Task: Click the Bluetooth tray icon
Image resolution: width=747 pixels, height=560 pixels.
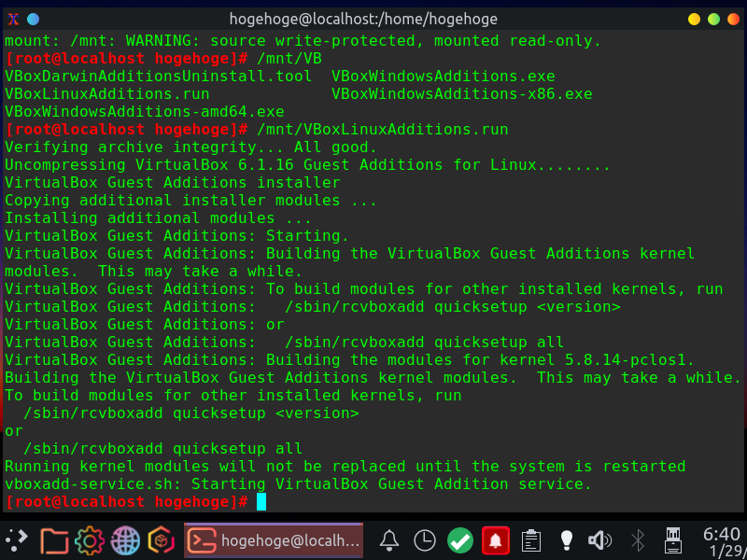Action: [637, 540]
